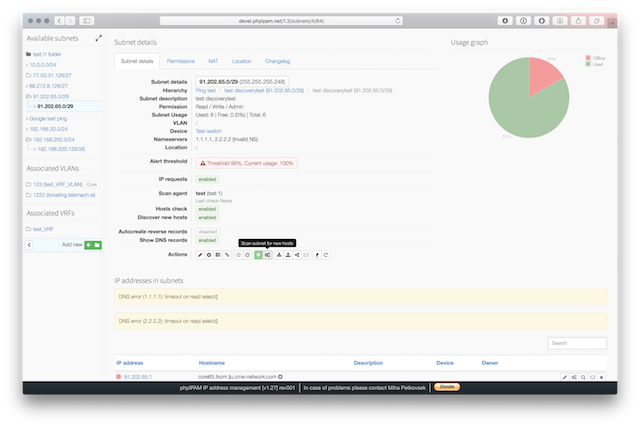Toggle the Show DNS records enabled badge
Screen dimensions: 640x427
[x=206, y=240]
